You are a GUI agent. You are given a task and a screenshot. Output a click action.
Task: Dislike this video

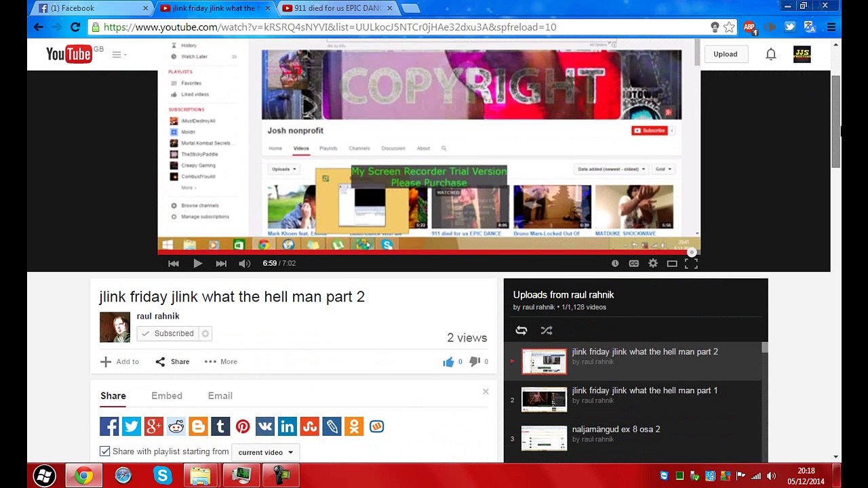pos(475,362)
